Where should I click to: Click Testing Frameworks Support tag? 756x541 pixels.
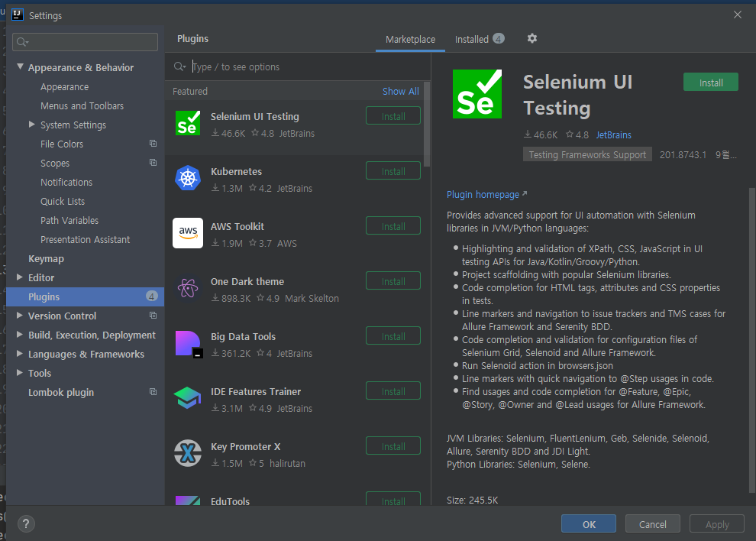tap(587, 154)
